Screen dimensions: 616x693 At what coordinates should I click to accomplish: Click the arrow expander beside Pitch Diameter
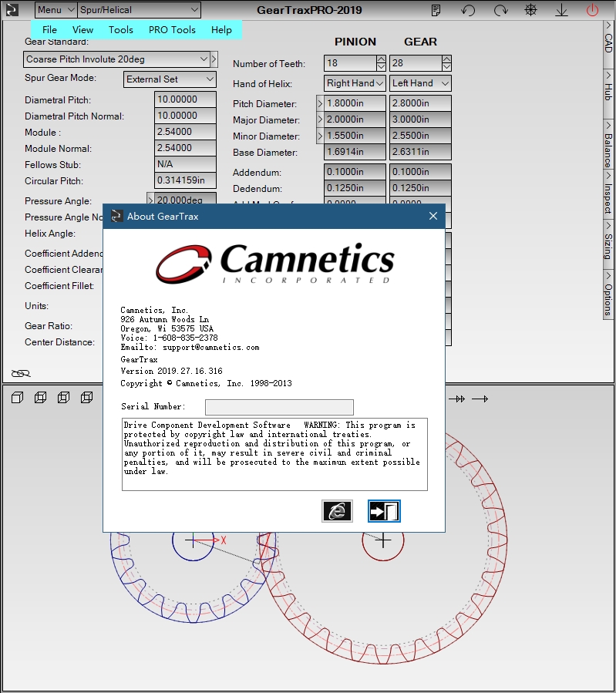pos(320,103)
